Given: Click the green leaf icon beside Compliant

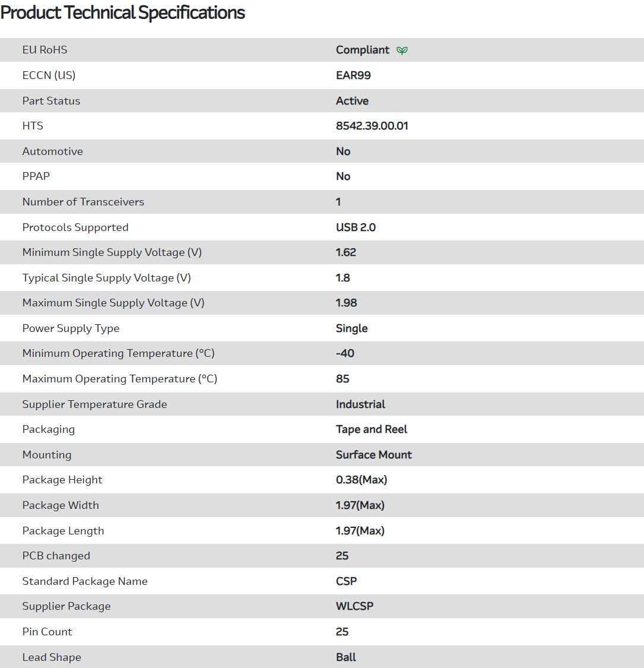Looking at the screenshot, I should click(402, 50).
